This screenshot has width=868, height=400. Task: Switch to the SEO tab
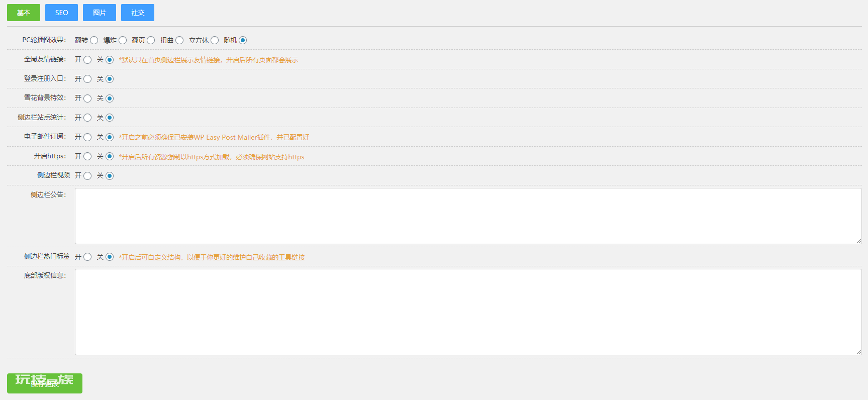(x=61, y=13)
